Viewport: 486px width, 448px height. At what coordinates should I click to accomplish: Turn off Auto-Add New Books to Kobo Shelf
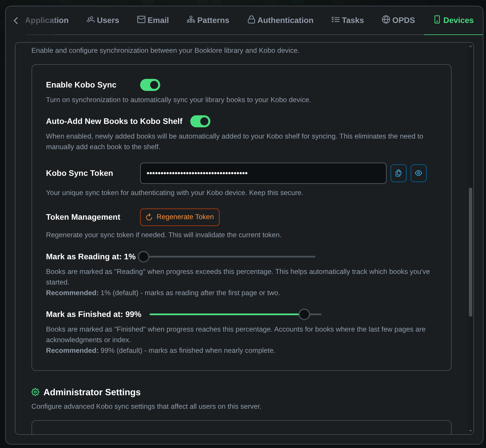coord(200,121)
